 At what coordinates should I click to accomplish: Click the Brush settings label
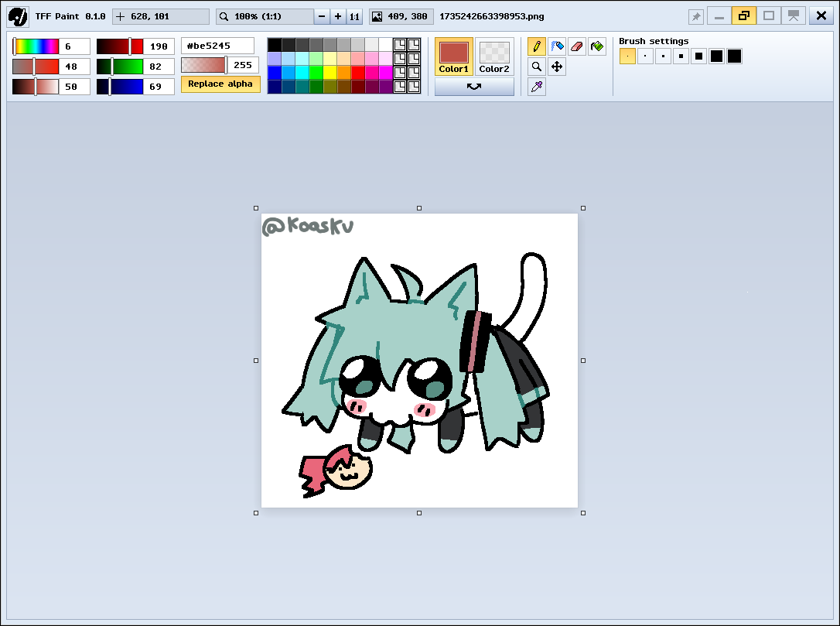pyautogui.click(x=654, y=41)
